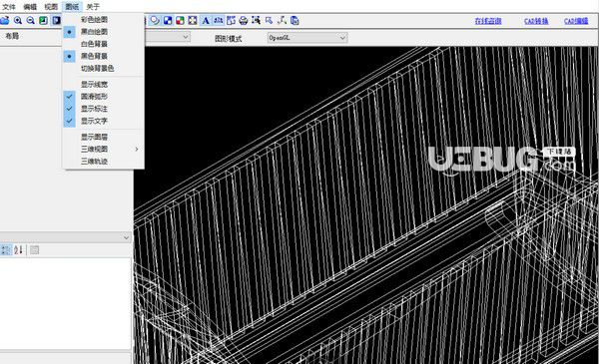The height and width of the screenshot is (364, 599).
Task: Expand the left panel collapsed dropdown bar
Action: coord(66,237)
